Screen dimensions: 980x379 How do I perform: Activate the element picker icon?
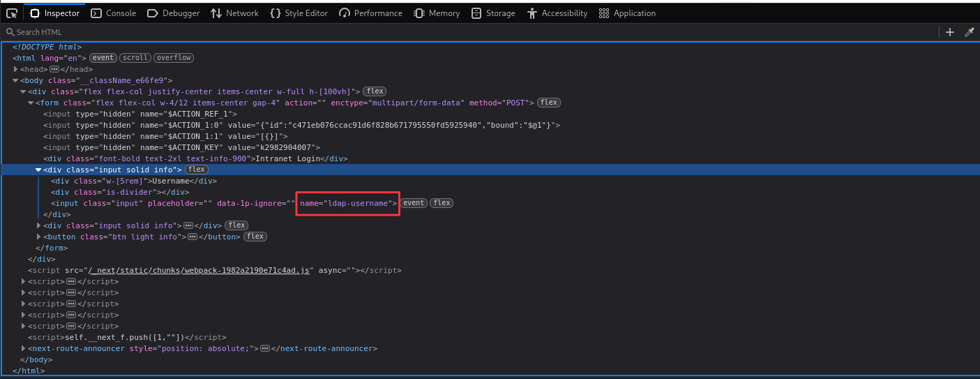[x=12, y=13]
